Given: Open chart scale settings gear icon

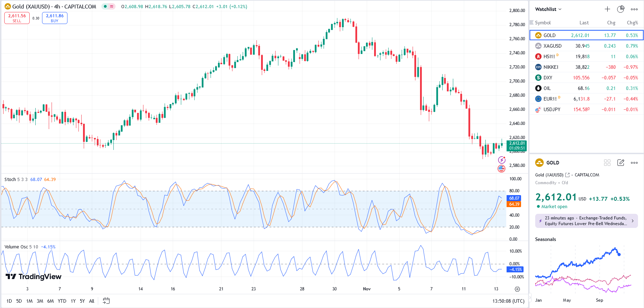Looking at the screenshot, I should [x=517, y=289].
